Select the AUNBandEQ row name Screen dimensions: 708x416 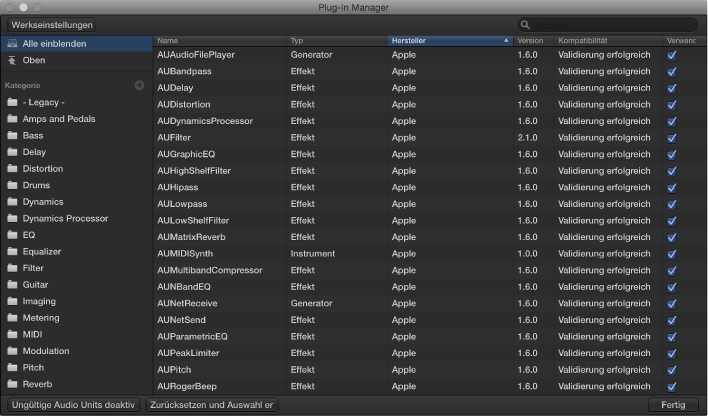click(x=184, y=287)
